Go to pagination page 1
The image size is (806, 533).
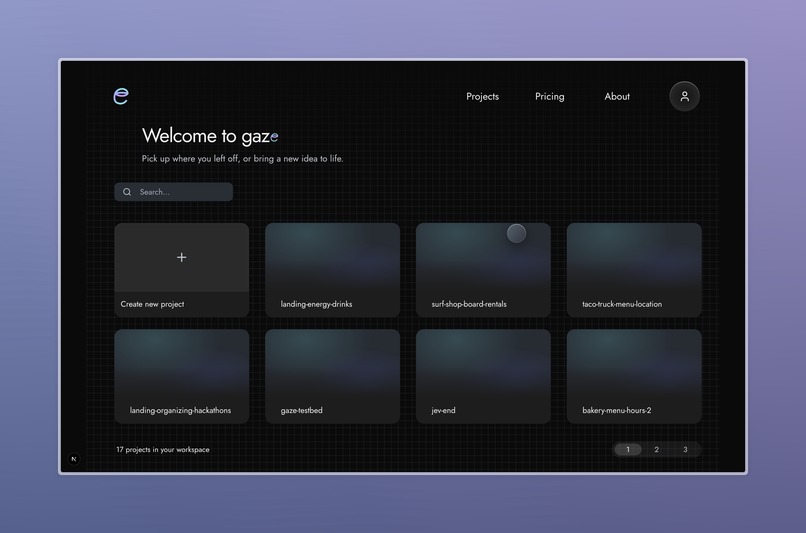[x=628, y=449]
